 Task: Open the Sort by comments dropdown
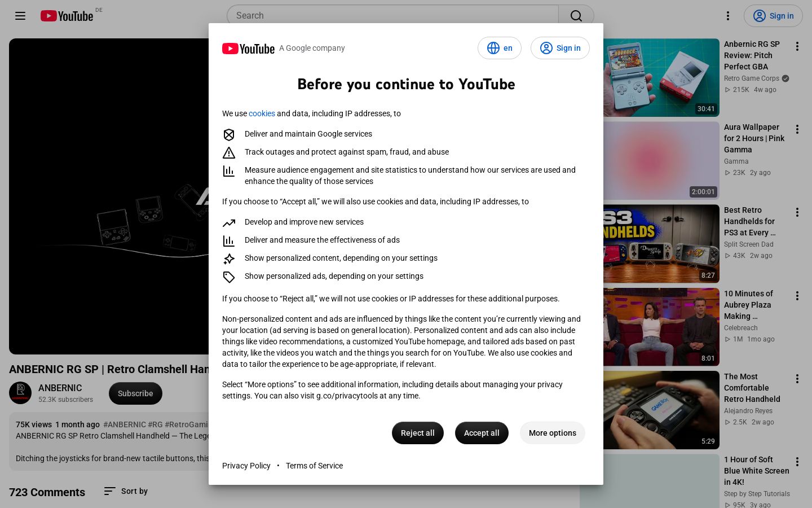pyautogui.click(x=126, y=491)
